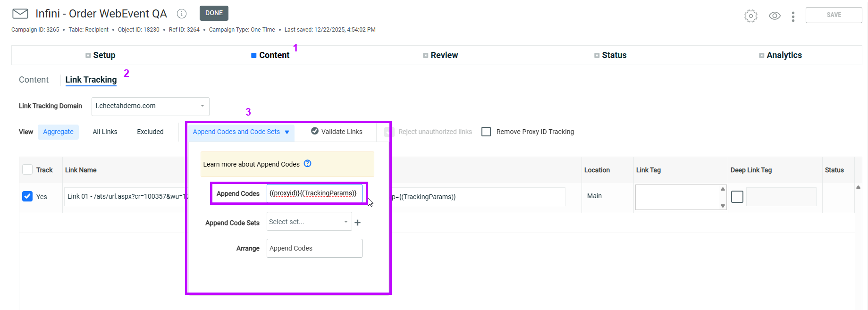
Task: Click the plus icon to add code set
Action: 358,223
